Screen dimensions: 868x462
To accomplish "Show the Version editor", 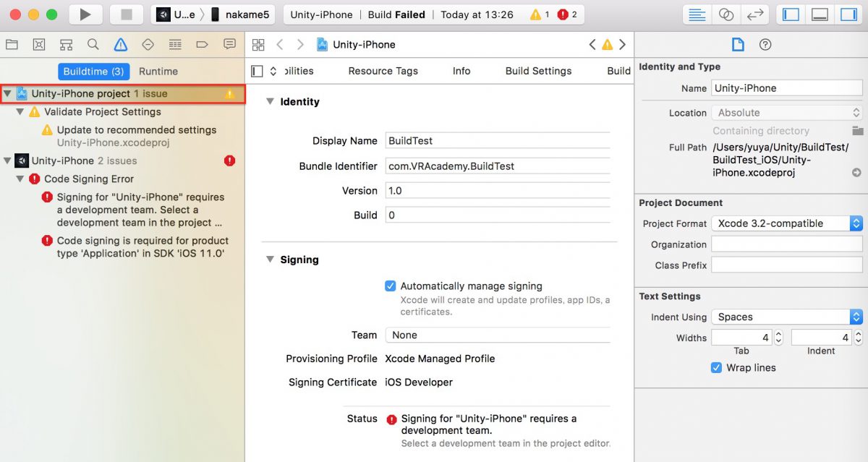I will coord(754,14).
